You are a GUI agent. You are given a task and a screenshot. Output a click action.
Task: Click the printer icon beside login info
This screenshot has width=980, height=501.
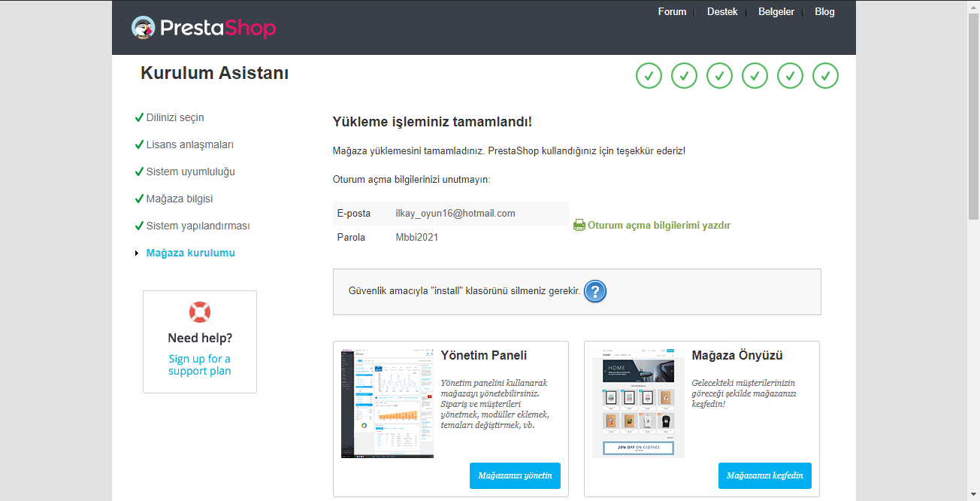pos(579,225)
